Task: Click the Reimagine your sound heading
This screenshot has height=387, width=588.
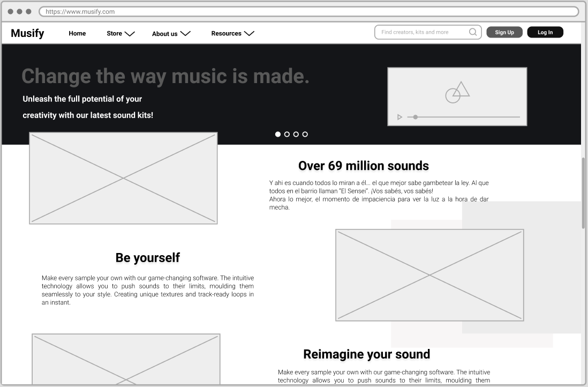Action: (x=367, y=354)
